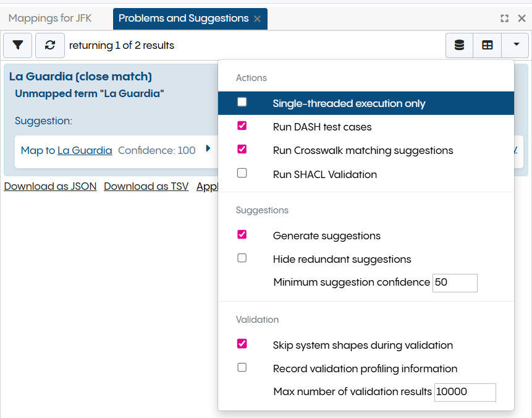Click the Download as JSON link
The width and height of the screenshot is (532, 418).
pos(50,186)
